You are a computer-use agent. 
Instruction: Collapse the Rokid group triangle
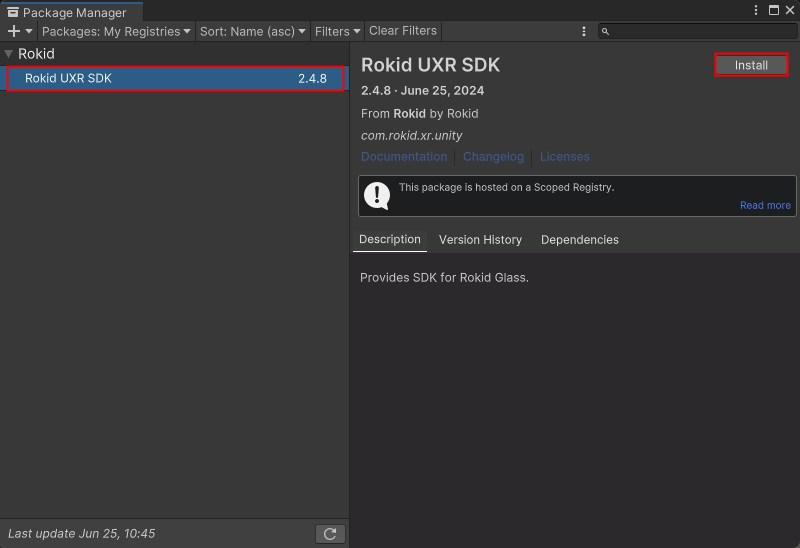(8, 54)
